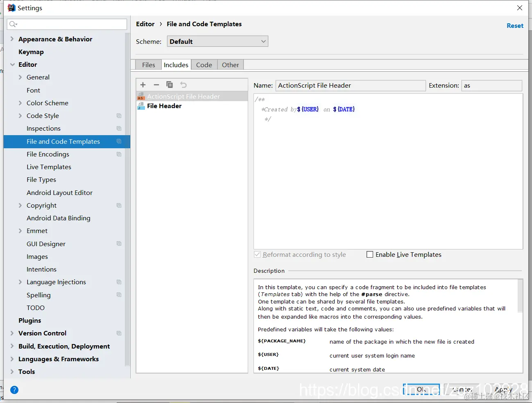The image size is (532, 403).
Task: Click the project-level icon beside File and Code Templates
Action: (x=119, y=141)
